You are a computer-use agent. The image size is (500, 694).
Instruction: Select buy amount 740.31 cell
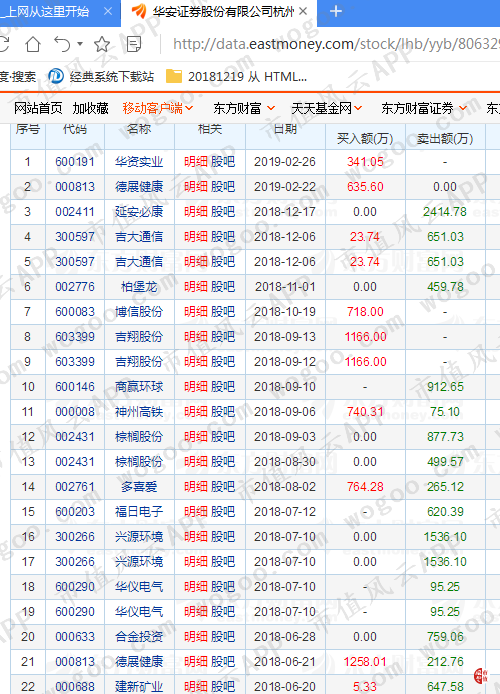365,412
